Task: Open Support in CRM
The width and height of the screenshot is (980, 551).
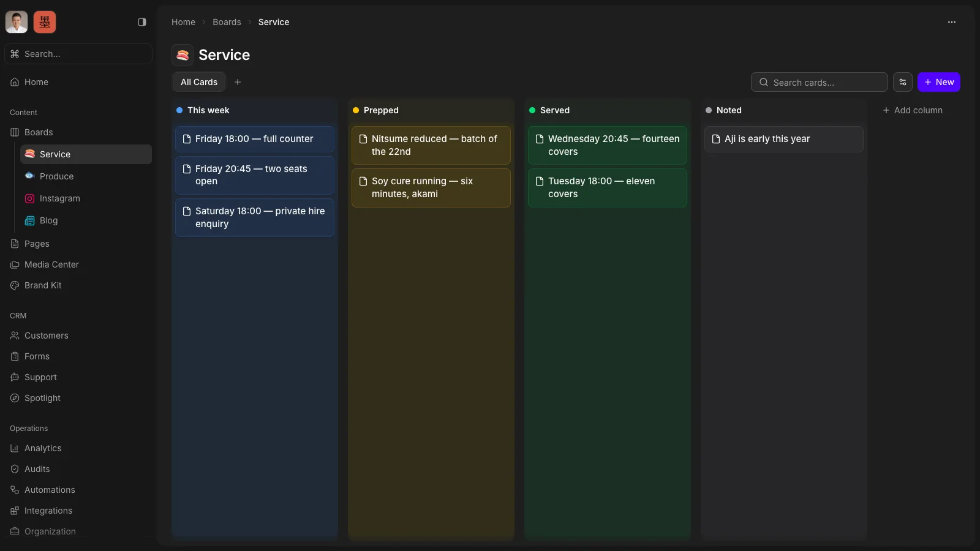Action: 78,377
